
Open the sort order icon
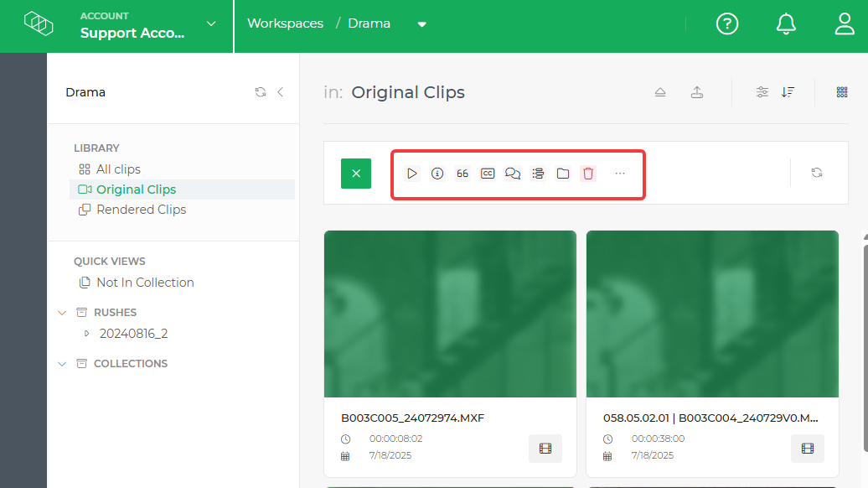(x=788, y=92)
